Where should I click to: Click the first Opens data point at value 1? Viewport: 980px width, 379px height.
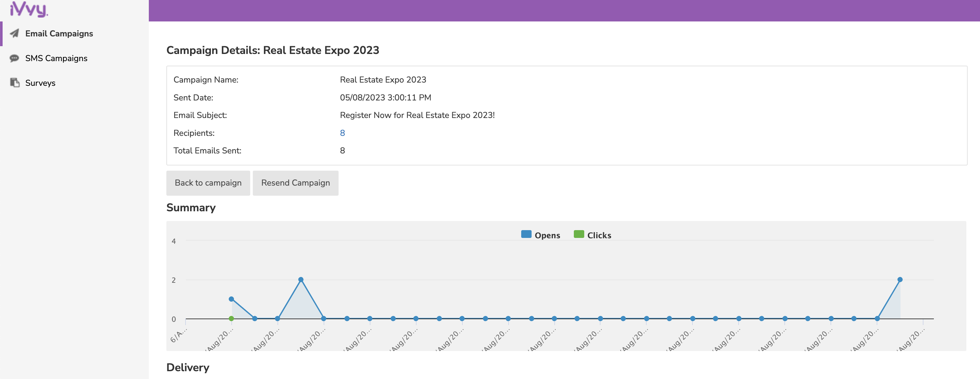click(231, 299)
